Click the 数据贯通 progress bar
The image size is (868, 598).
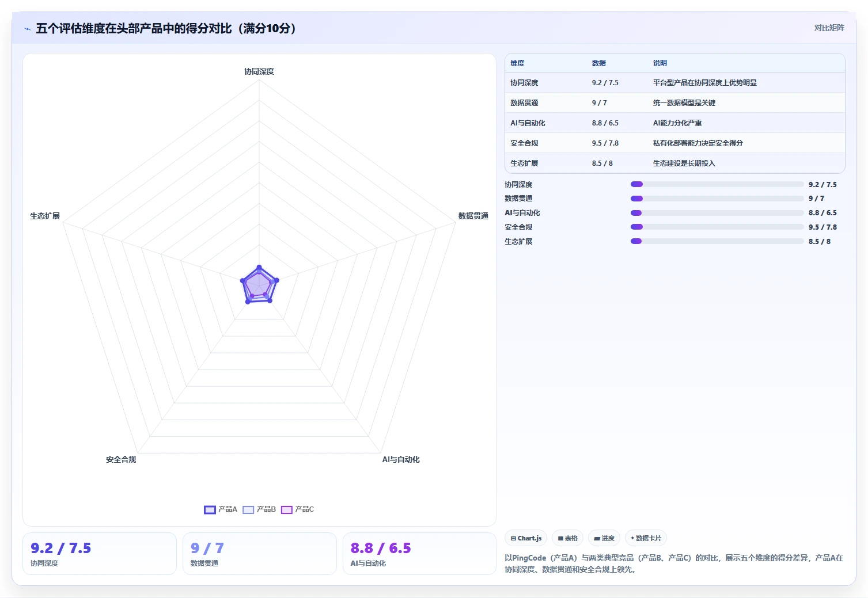tap(717, 199)
